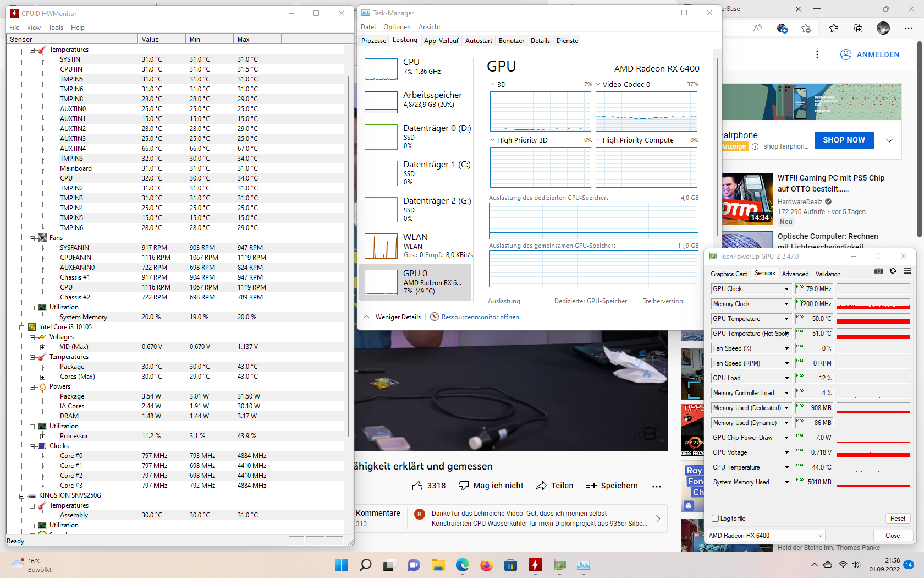This screenshot has width=924, height=578.
Task: Click the browser profile avatar
Action: [x=883, y=28]
